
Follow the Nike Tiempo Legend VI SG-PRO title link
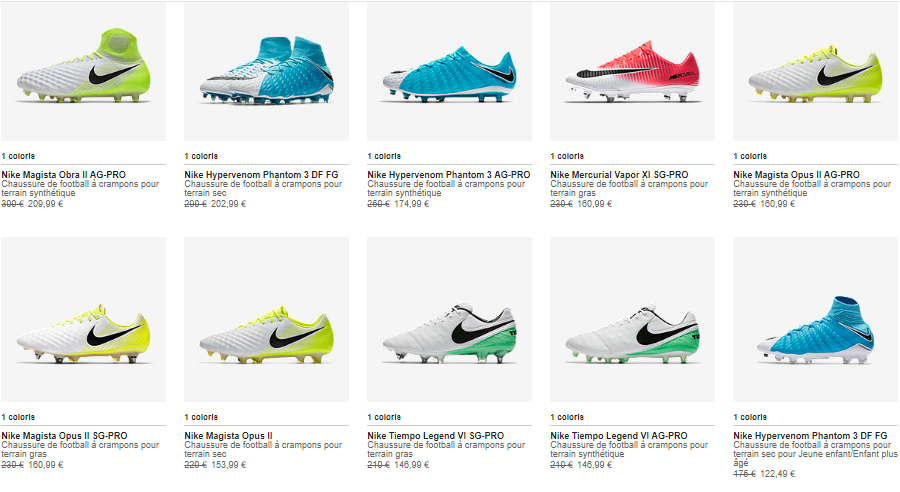point(436,436)
